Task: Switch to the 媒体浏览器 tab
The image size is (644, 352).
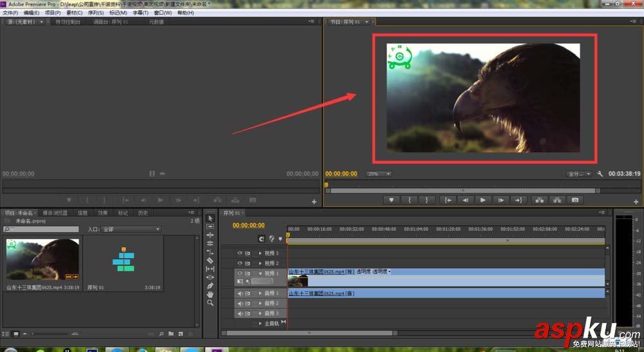Action: (55, 213)
